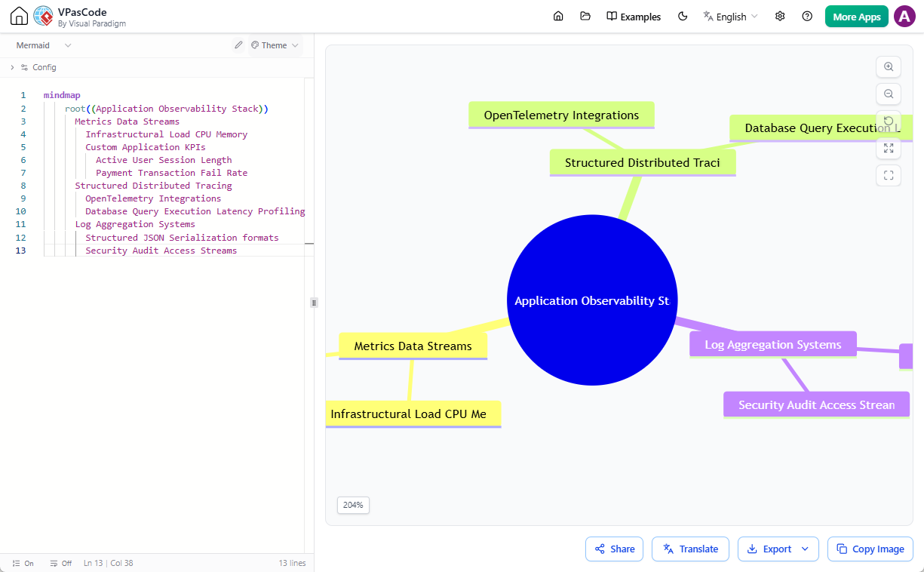This screenshot has height=572, width=924.
Task: Open help question mark icon
Action: pos(807,17)
